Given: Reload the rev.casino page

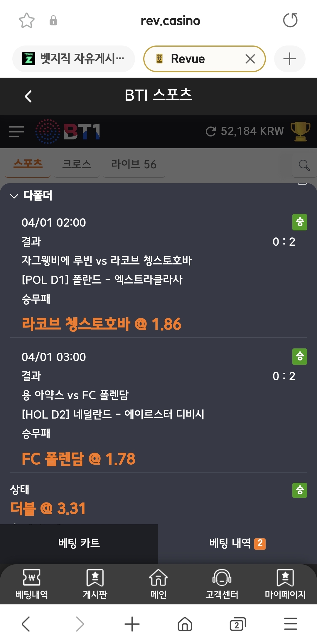Looking at the screenshot, I should click(x=290, y=21).
